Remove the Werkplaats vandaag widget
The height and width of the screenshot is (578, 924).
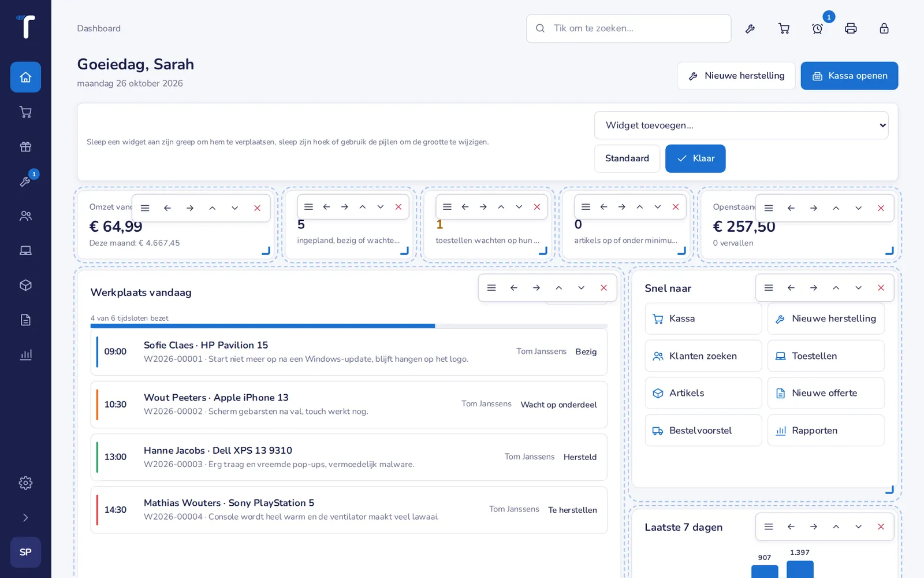(x=603, y=288)
